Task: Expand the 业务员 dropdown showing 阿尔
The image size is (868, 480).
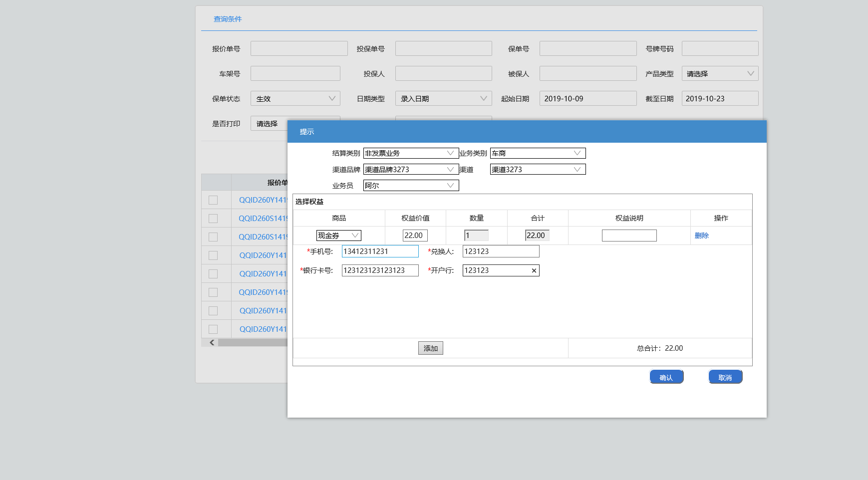Action: tap(410, 186)
